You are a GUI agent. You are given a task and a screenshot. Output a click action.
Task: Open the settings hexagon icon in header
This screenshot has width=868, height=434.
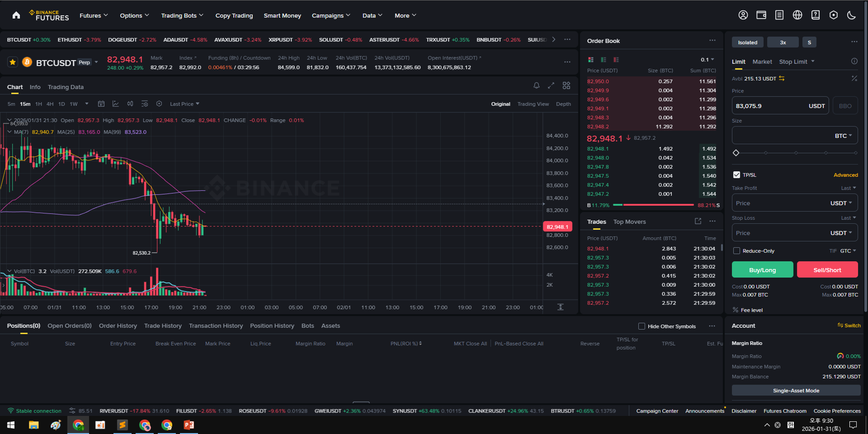coord(834,15)
